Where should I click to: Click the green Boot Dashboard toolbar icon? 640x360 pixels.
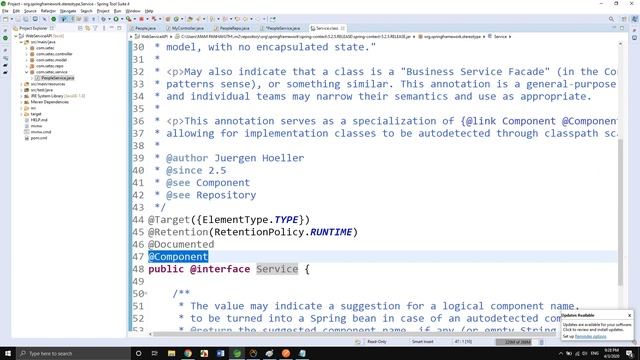tap(53, 19)
